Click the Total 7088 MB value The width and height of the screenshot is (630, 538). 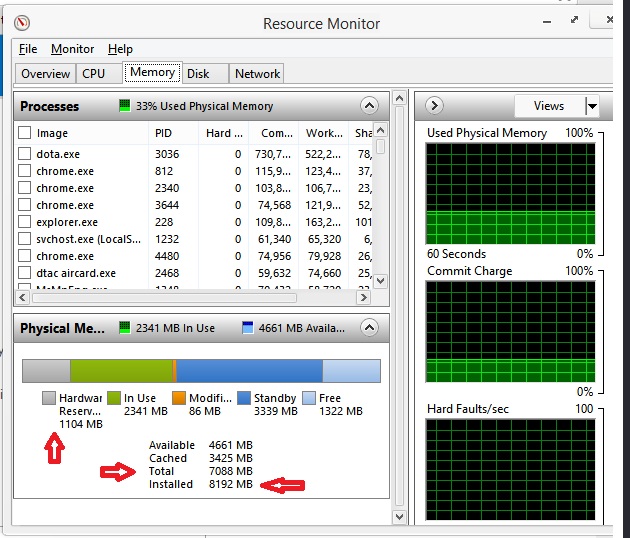(231, 471)
